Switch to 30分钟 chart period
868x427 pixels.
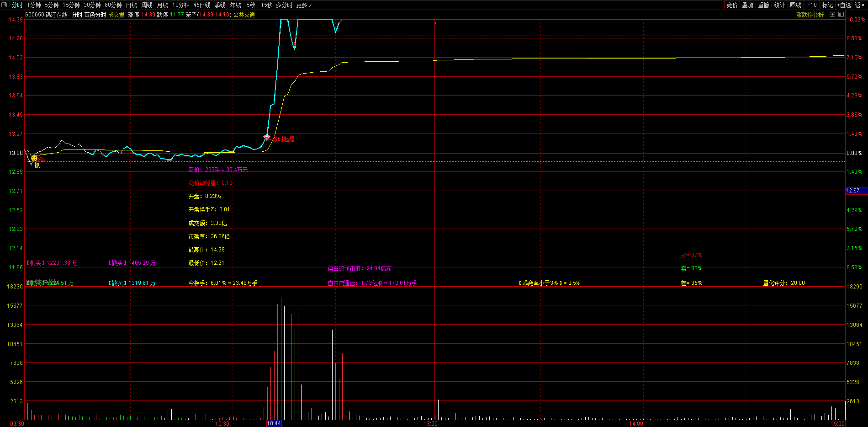[92, 5]
